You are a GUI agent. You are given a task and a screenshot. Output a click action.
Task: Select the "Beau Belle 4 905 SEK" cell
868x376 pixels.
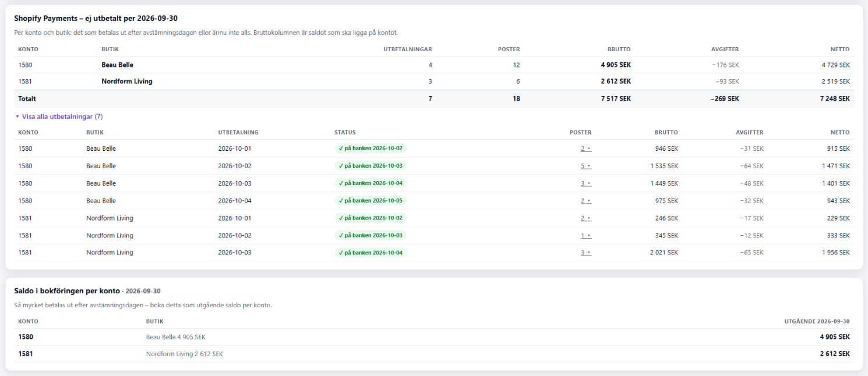point(176,337)
